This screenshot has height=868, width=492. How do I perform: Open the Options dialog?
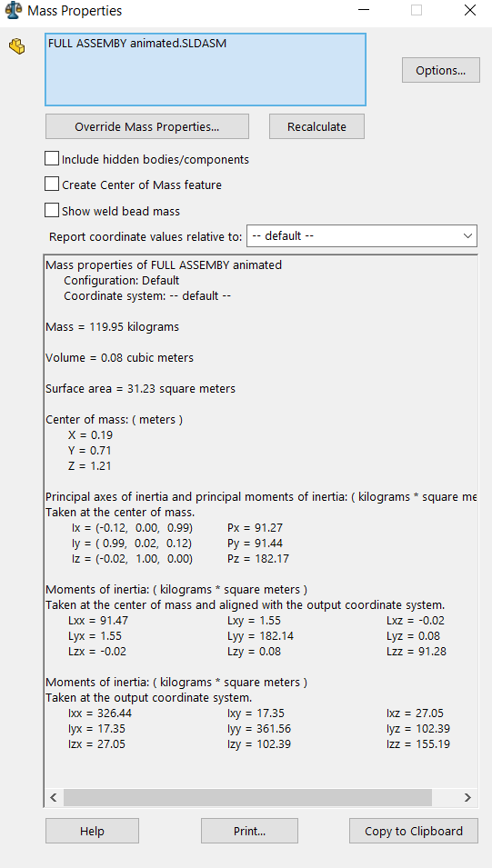440,70
